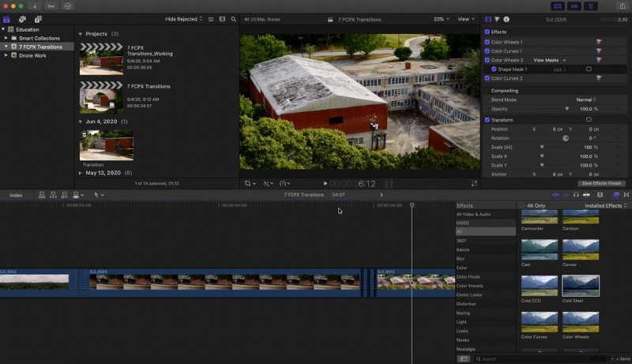Open the Color Inspector tab icon

point(497,19)
